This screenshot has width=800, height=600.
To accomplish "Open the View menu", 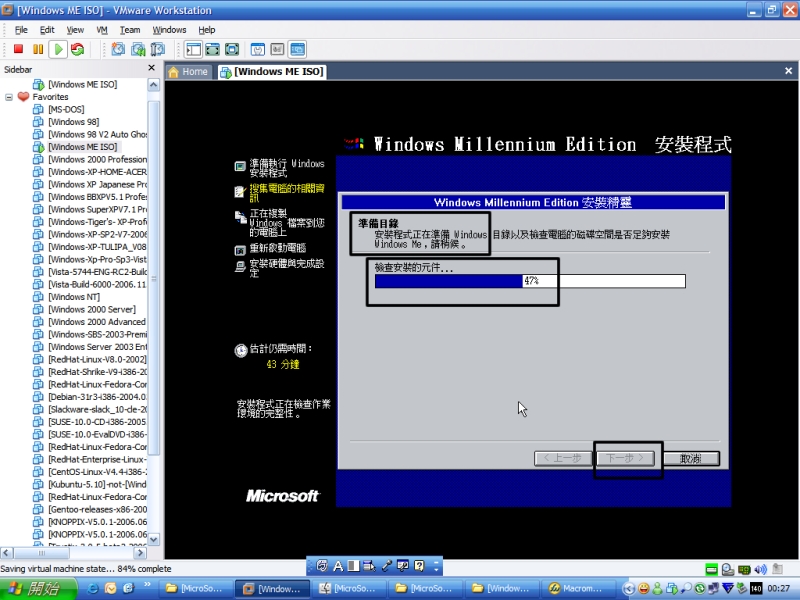I will 75,30.
